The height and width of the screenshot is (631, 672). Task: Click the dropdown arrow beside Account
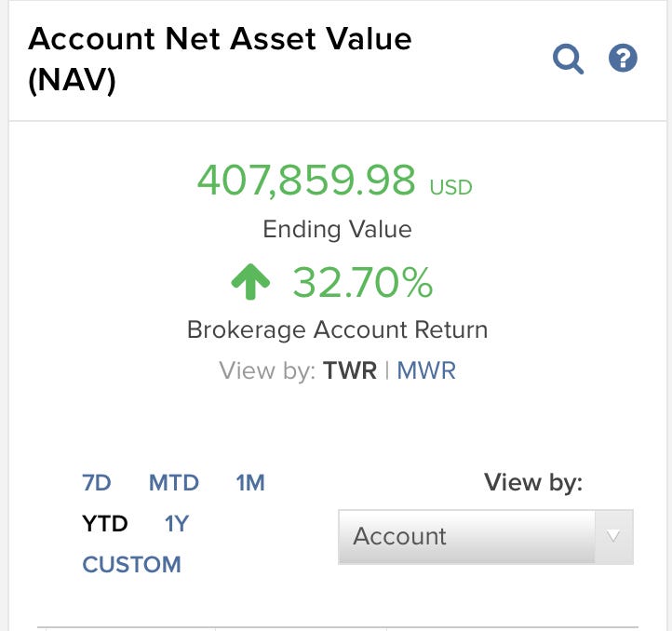click(613, 537)
